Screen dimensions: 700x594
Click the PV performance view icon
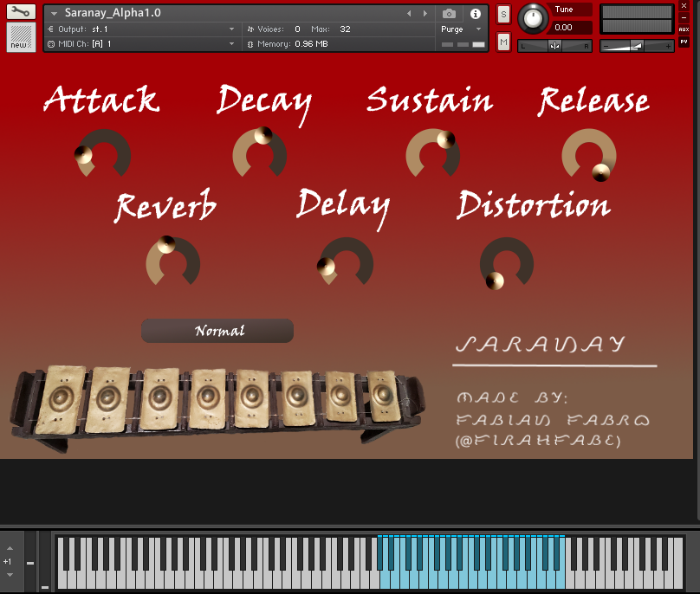(x=684, y=42)
